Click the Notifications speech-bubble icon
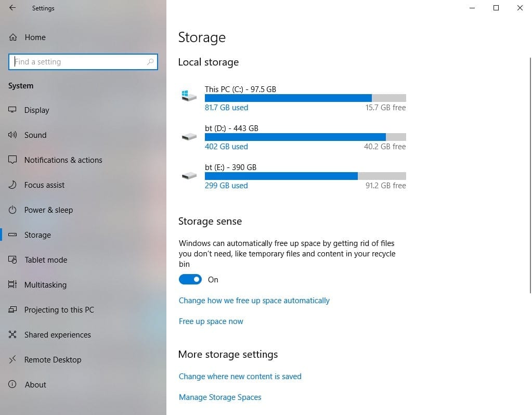This screenshot has height=415, width=532. click(x=12, y=160)
